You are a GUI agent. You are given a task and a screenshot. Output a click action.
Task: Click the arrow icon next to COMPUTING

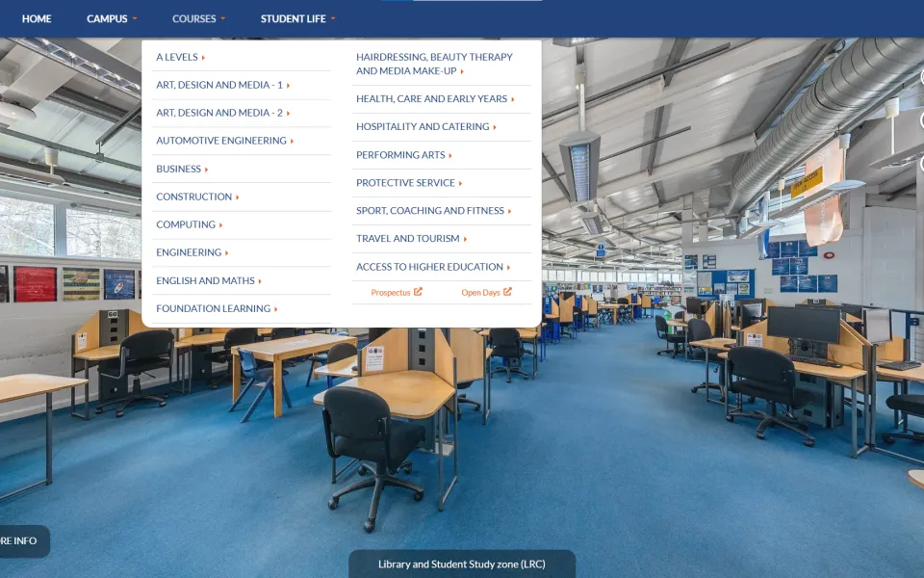click(x=221, y=225)
